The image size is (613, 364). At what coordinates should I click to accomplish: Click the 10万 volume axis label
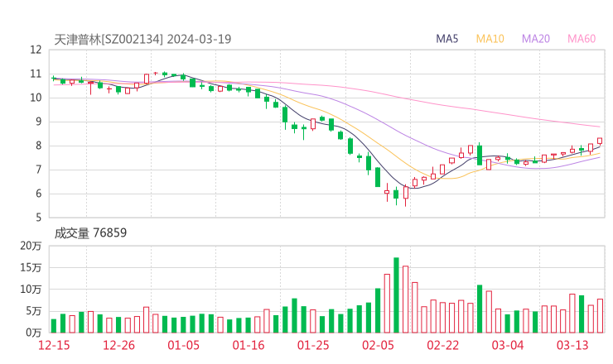[31, 290]
